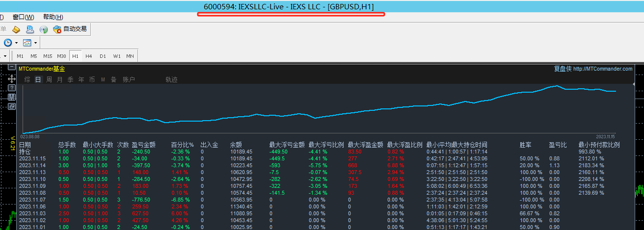Click the 2023.11.13 date row
The width and height of the screenshot is (644, 230).
click(x=32, y=172)
